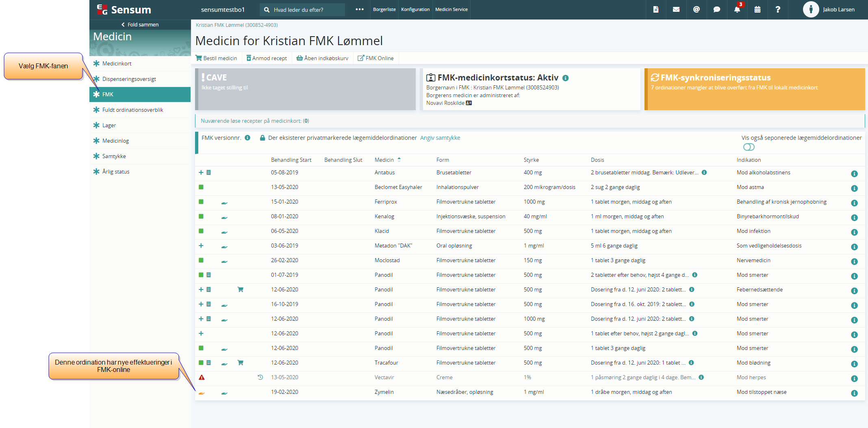Open the documents icon in top bar
Image resolution: width=868 pixels, height=428 pixels.
(656, 9)
